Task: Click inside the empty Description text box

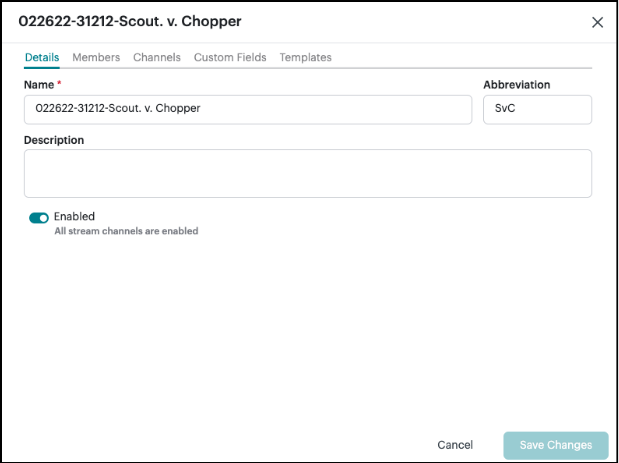Action: coord(307,173)
